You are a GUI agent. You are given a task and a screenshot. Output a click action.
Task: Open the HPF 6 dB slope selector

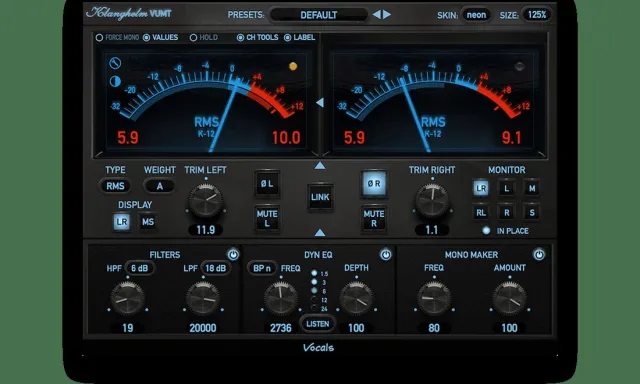140,268
